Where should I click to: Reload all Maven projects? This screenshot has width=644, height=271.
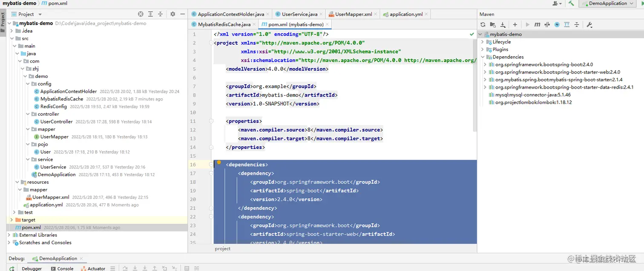point(483,25)
